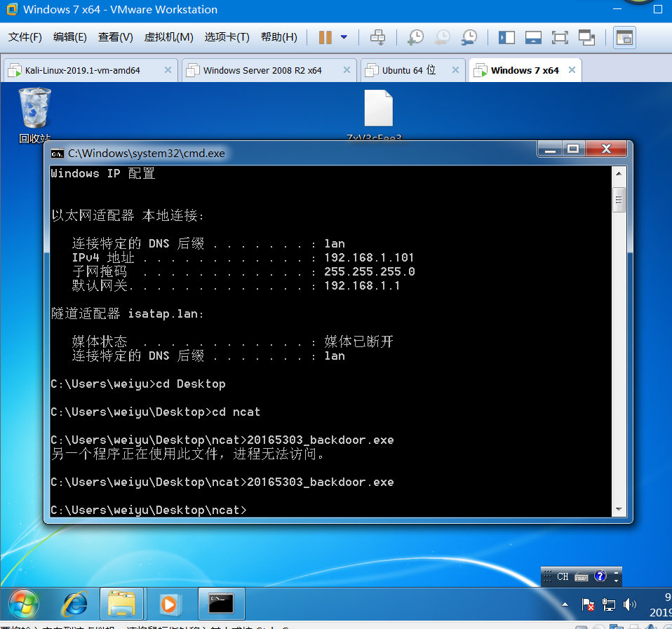Image resolution: width=672 pixels, height=629 pixels.
Task: Click the language bar keyboard icon
Action: [581, 576]
